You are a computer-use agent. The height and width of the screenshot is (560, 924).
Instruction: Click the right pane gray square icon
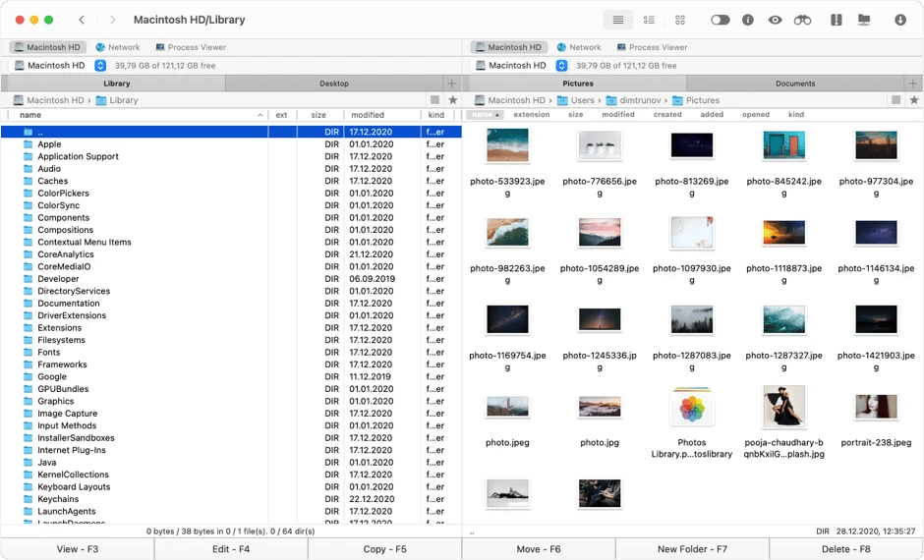coord(896,100)
